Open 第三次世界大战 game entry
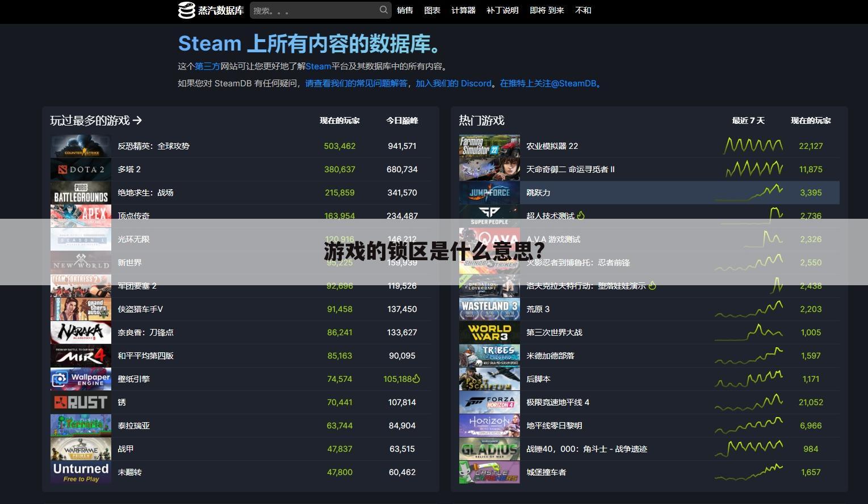Viewport: 868px width, 504px height. point(554,332)
